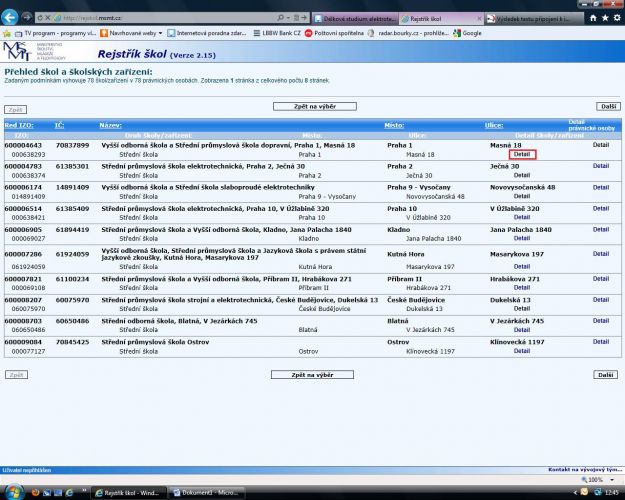Click the add-to-favorites-bar star icon
Viewport: 625px width, 500px height.
point(6,33)
